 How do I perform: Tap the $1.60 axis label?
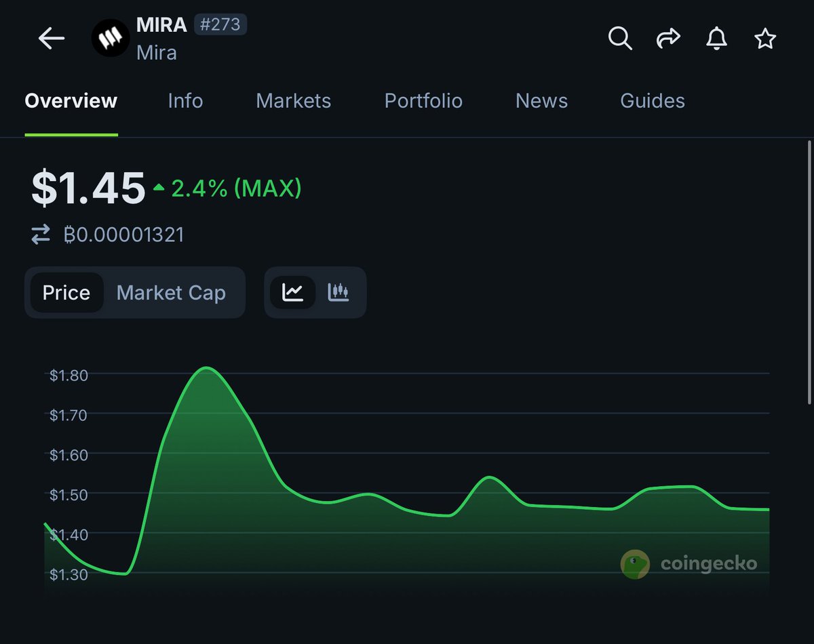click(x=69, y=455)
